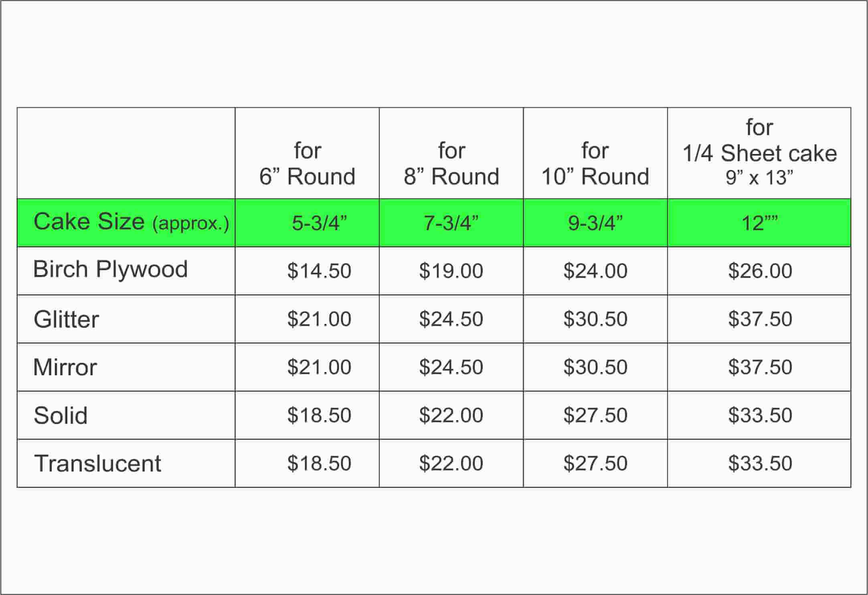Select the green 12" cake size cell
The width and height of the screenshot is (868, 595).
tap(759, 223)
